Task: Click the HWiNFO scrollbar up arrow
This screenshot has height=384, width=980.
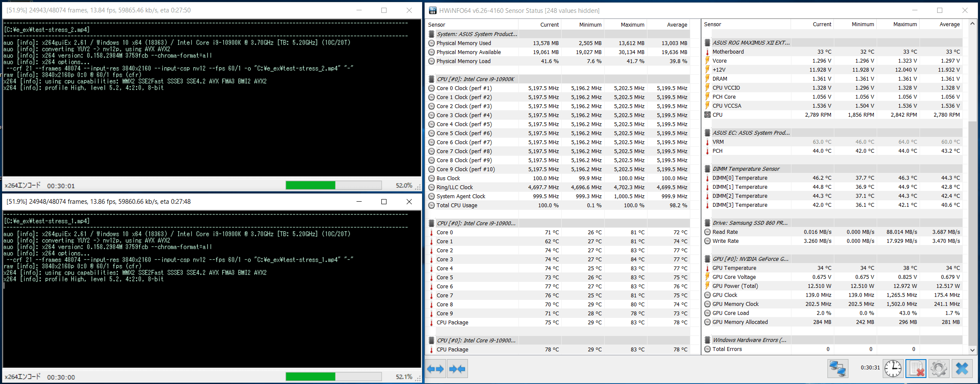Action: tap(972, 24)
